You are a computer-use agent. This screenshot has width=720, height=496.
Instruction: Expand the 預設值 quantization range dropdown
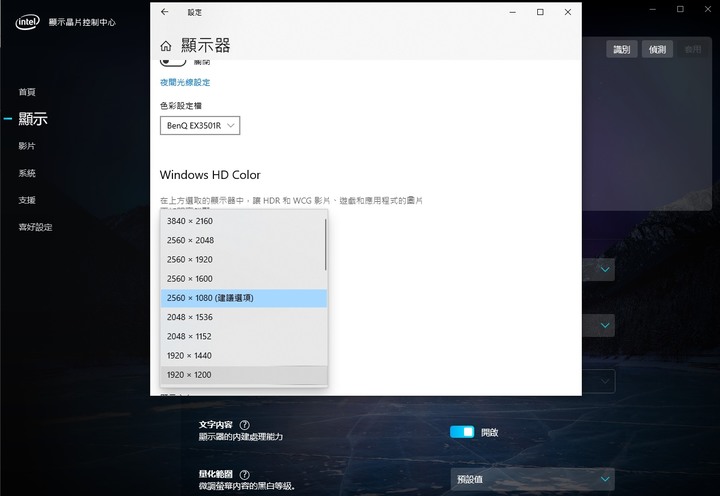(x=533, y=479)
